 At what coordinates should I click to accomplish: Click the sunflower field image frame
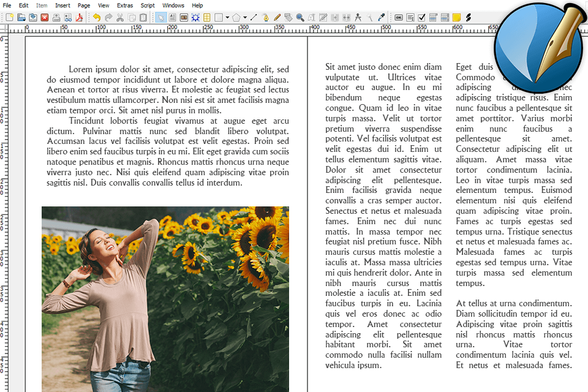(x=165, y=299)
